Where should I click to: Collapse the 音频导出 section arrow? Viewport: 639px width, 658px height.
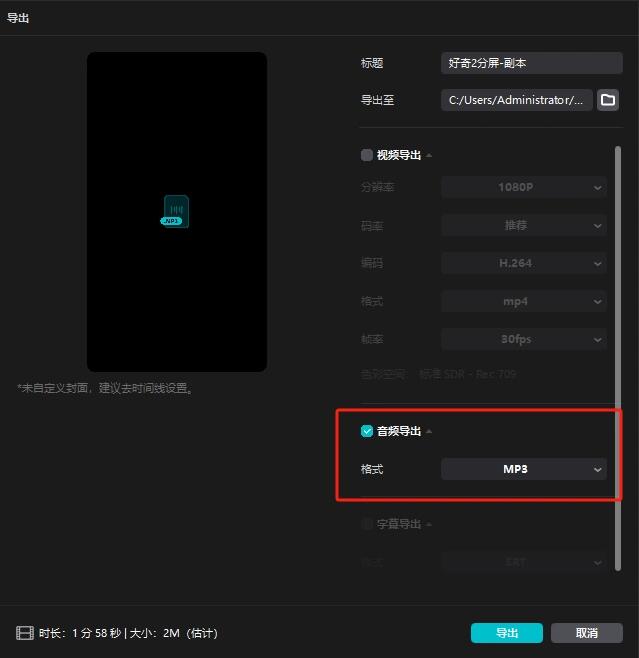pyautogui.click(x=429, y=431)
